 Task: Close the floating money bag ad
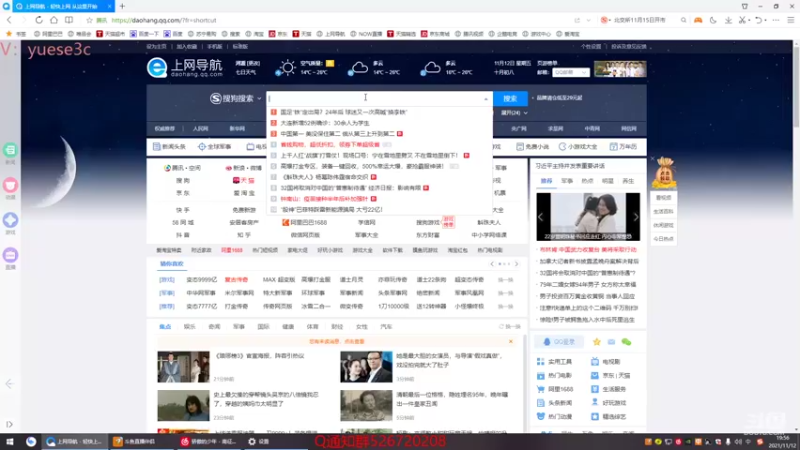(652, 159)
